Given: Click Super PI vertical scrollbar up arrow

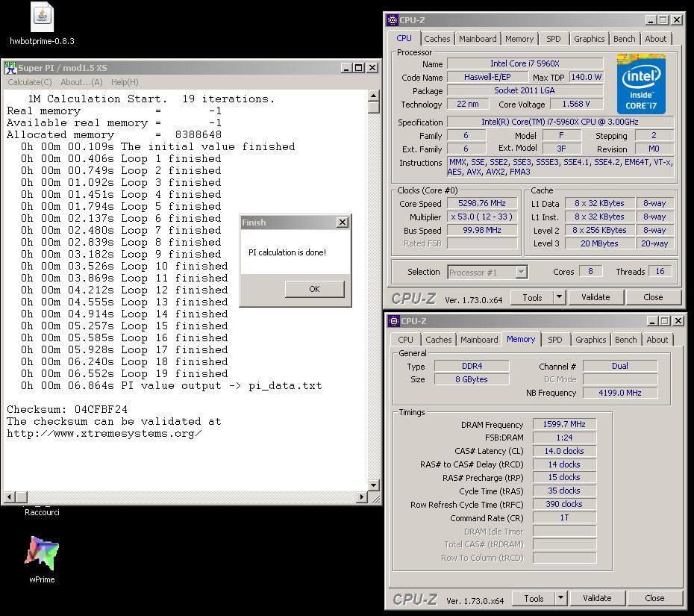Looking at the screenshot, I should (x=374, y=96).
